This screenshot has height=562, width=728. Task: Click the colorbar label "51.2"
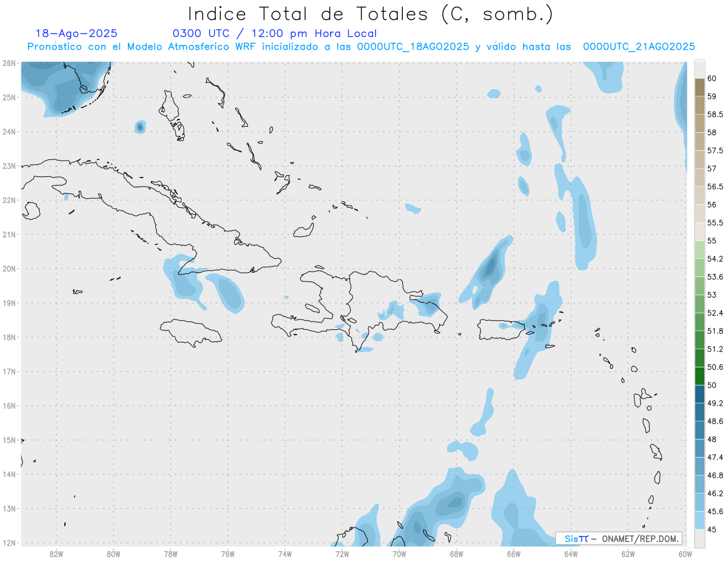[x=715, y=349]
